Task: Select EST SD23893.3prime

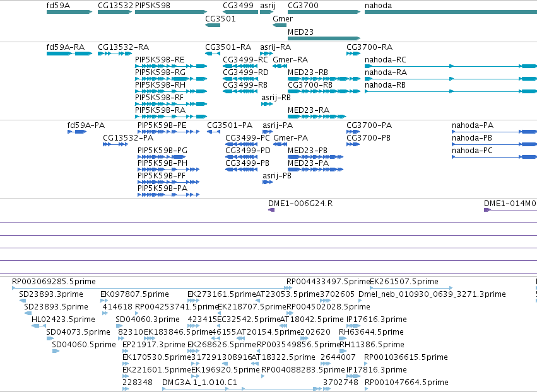Action: click(x=51, y=294)
